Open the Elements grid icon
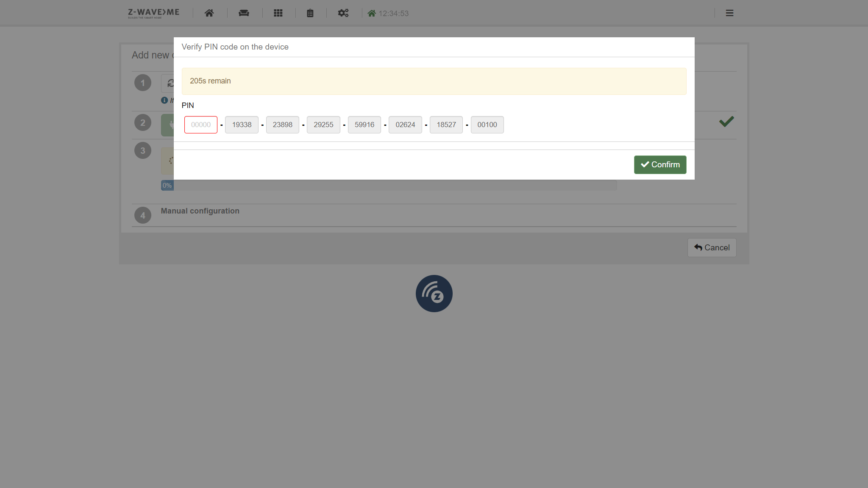This screenshot has width=868, height=488. [278, 13]
